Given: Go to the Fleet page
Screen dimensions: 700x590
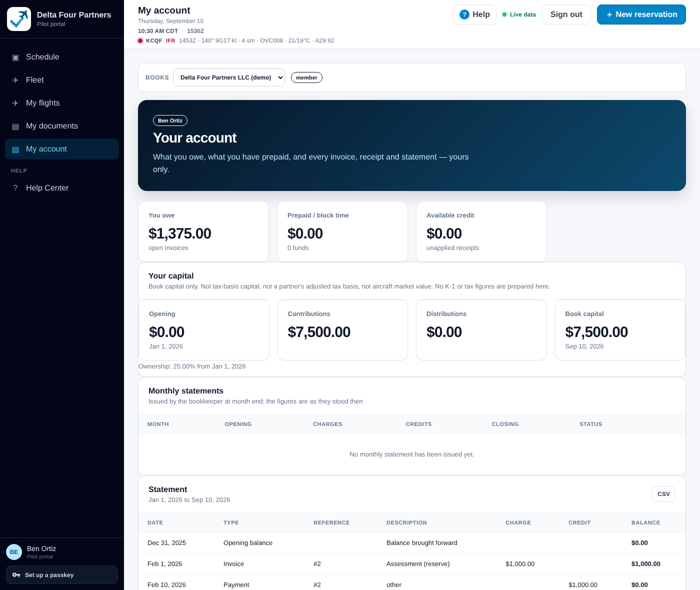Looking at the screenshot, I should (62, 80).
